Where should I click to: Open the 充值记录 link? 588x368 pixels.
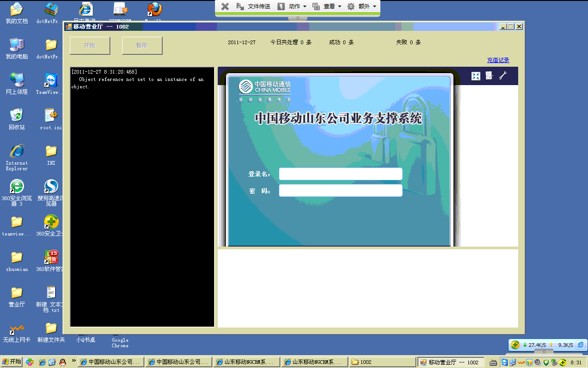(x=498, y=60)
